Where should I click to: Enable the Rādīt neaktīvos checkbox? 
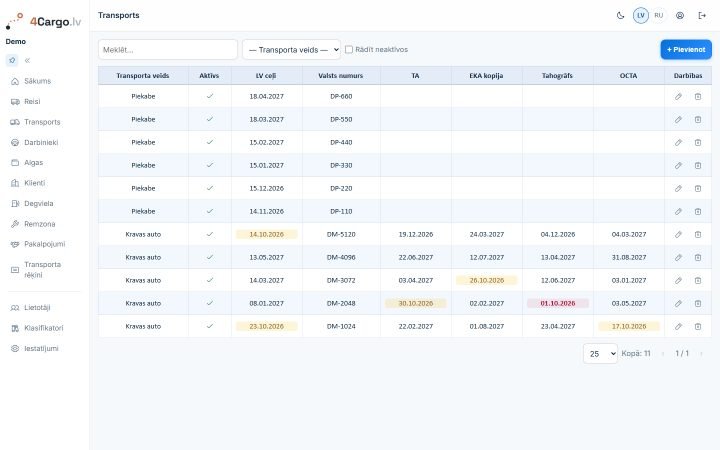(349, 50)
